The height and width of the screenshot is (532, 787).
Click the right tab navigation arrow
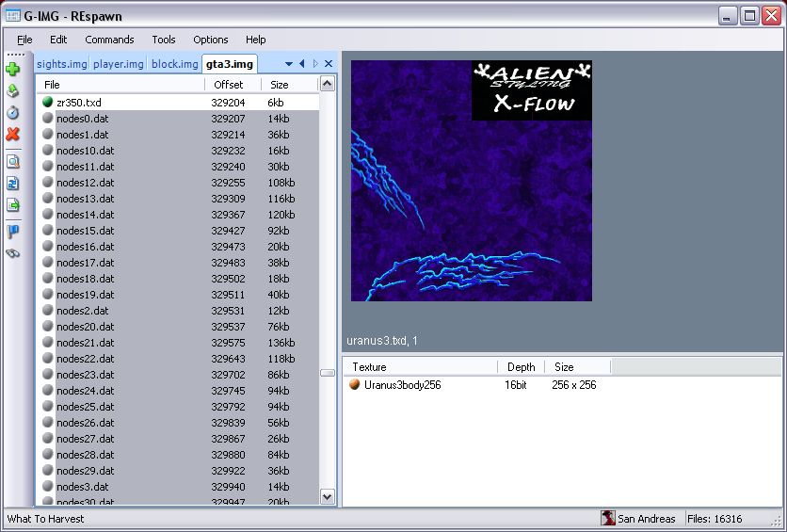(315, 63)
